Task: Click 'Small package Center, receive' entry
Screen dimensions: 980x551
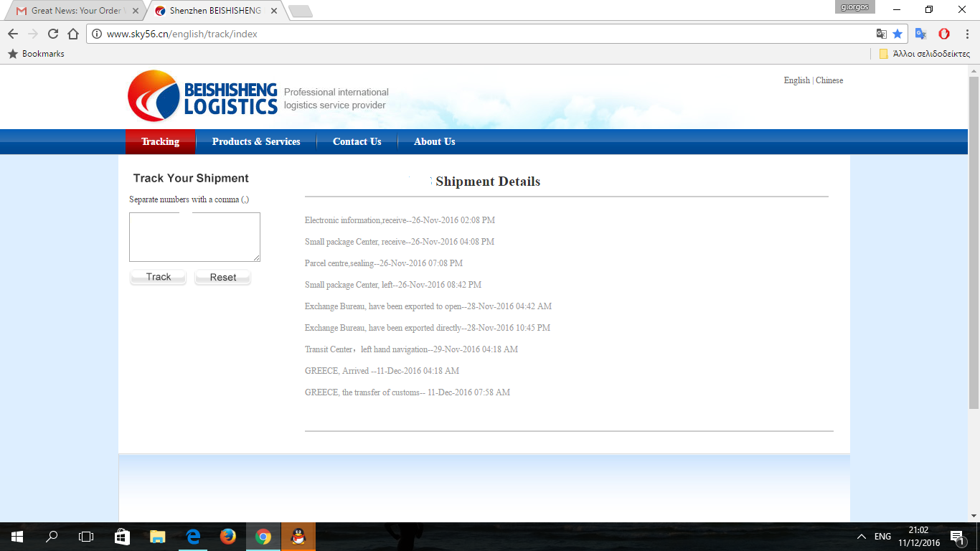Action: click(400, 242)
